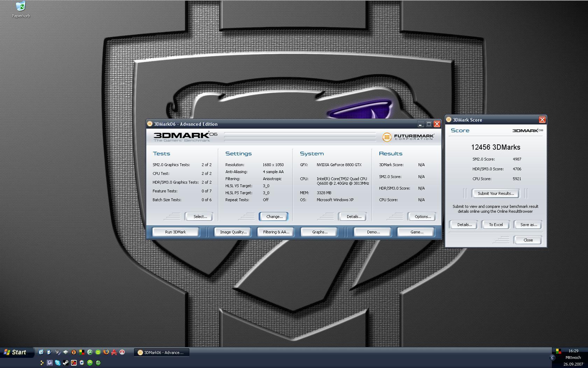Viewport: 588px width, 368px height.
Task: Export score with To Excel button
Action: (496, 225)
